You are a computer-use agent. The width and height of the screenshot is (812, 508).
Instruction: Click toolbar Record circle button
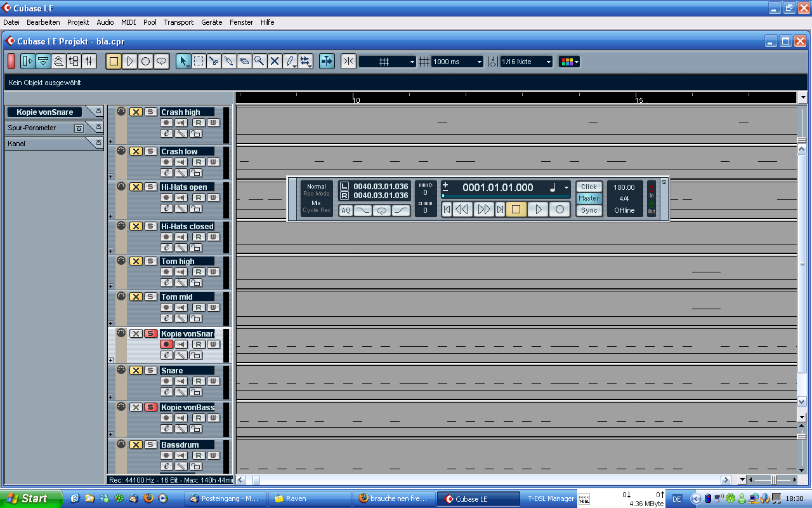point(145,62)
